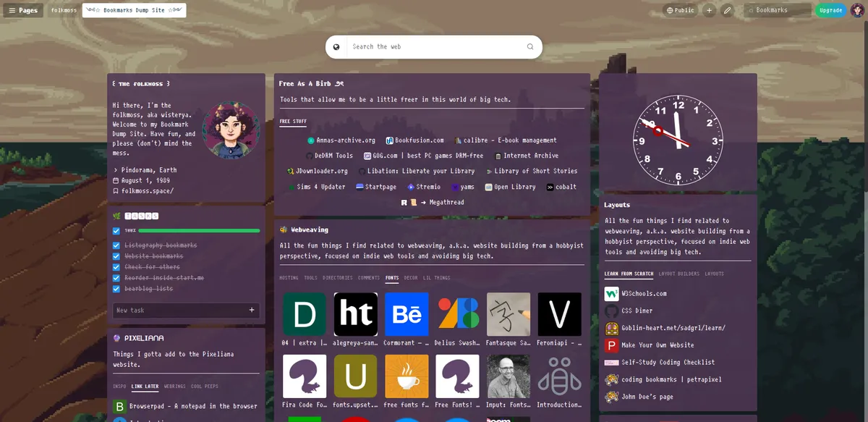Open GOG.com DRM-free games bookmark

pyautogui.click(x=423, y=156)
